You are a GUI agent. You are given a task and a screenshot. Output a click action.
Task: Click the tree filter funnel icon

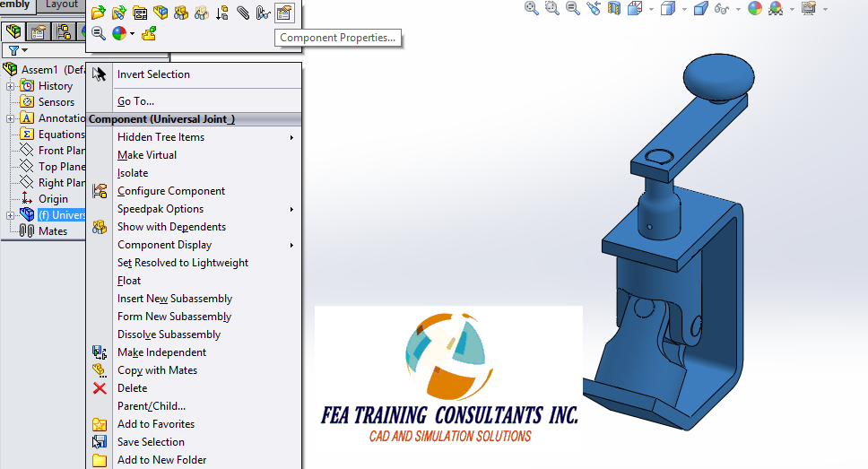coord(13,50)
